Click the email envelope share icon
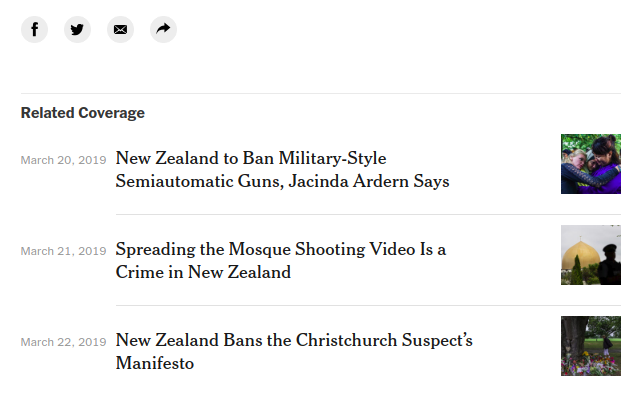The height and width of the screenshot is (406, 643). (121, 30)
